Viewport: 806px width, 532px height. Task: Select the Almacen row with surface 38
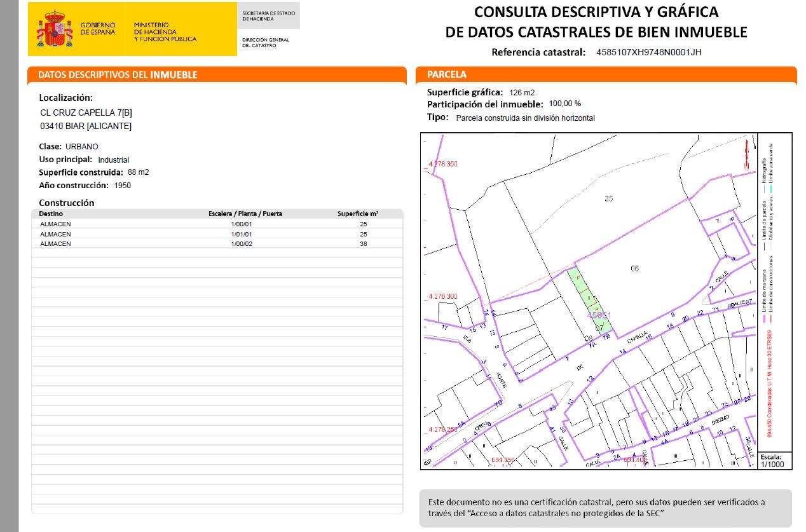216,244
